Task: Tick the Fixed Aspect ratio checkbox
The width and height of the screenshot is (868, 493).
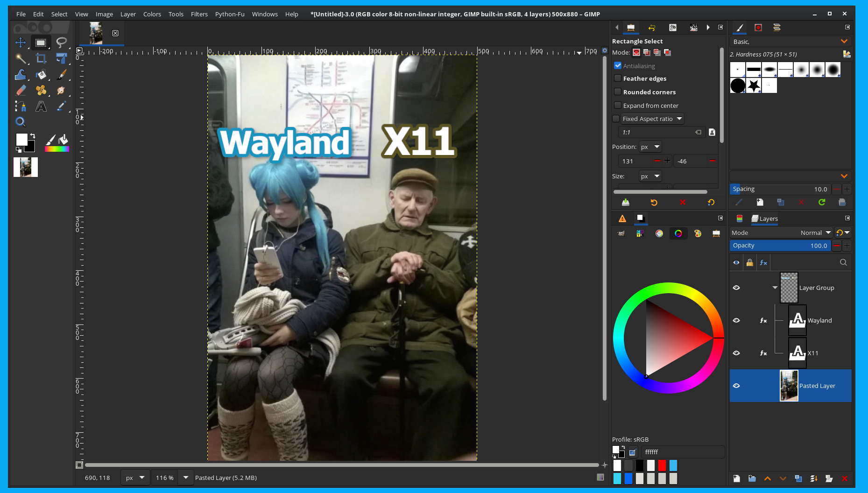Action: [x=616, y=119]
